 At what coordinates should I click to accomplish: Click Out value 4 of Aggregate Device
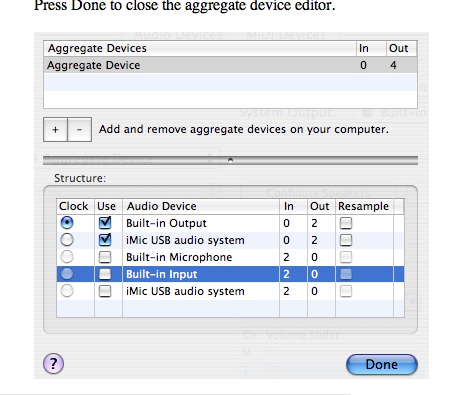tap(393, 65)
